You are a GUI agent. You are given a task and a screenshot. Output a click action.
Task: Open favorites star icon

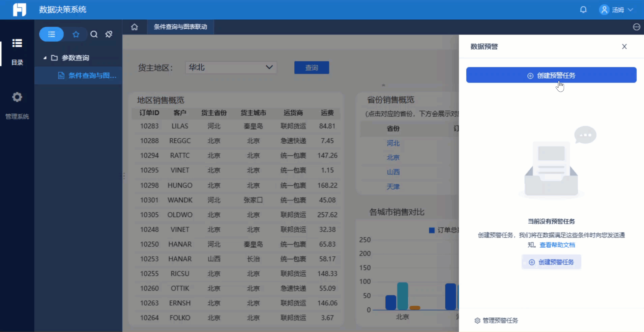click(76, 34)
